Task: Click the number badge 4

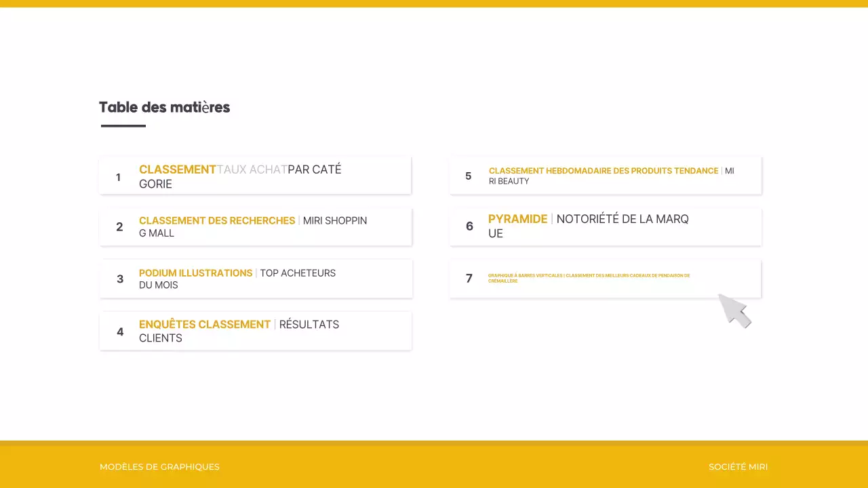Action: (120, 331)
